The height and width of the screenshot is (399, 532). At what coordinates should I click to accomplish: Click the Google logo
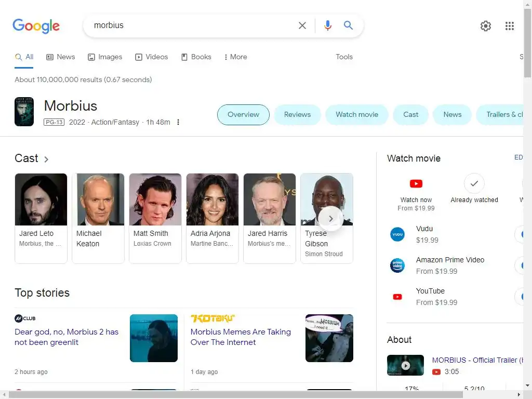click(36, 26)
